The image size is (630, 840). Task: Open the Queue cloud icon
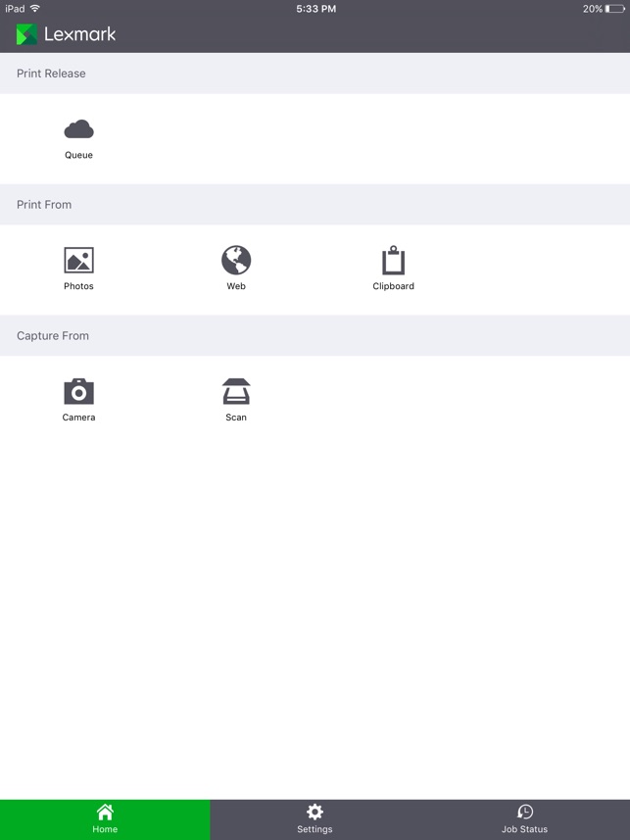78,129
